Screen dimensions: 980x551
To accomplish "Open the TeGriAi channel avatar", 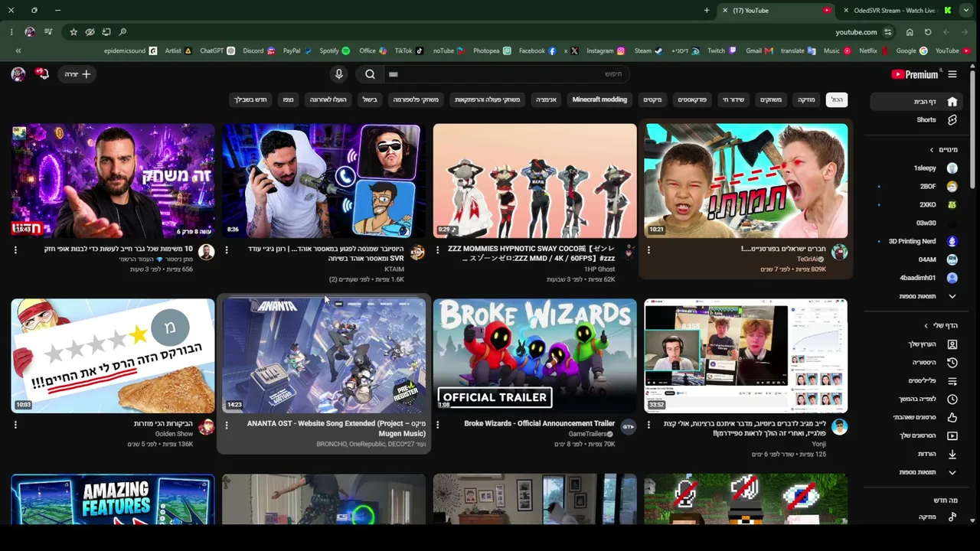I will [x=840, y=253].
